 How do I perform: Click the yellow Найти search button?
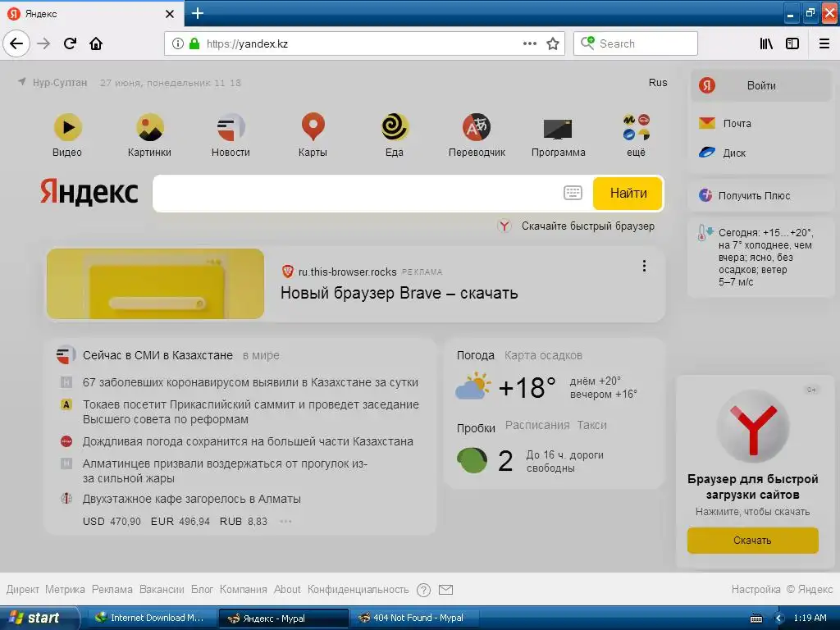pyautogui.click(x=628, y=194)
